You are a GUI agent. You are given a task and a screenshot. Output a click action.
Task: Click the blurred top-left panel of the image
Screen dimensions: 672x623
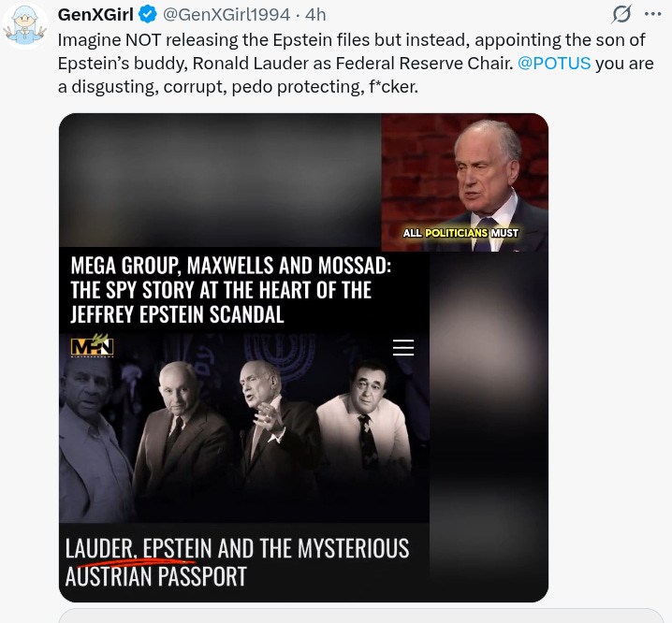tap(220, 180)
